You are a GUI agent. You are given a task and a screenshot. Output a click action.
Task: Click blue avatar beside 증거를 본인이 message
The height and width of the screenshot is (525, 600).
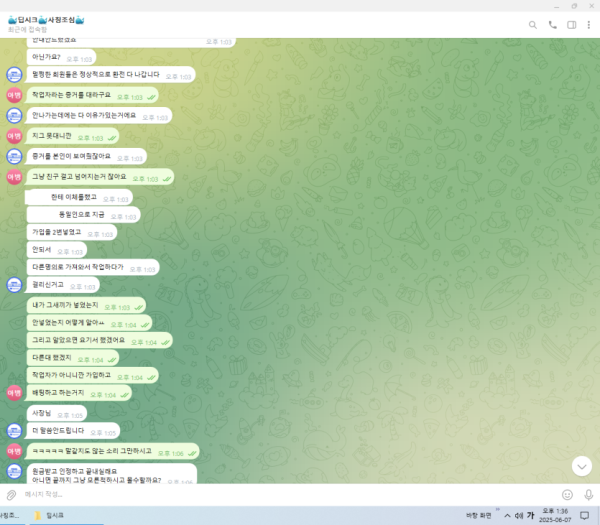click(14, 157)
